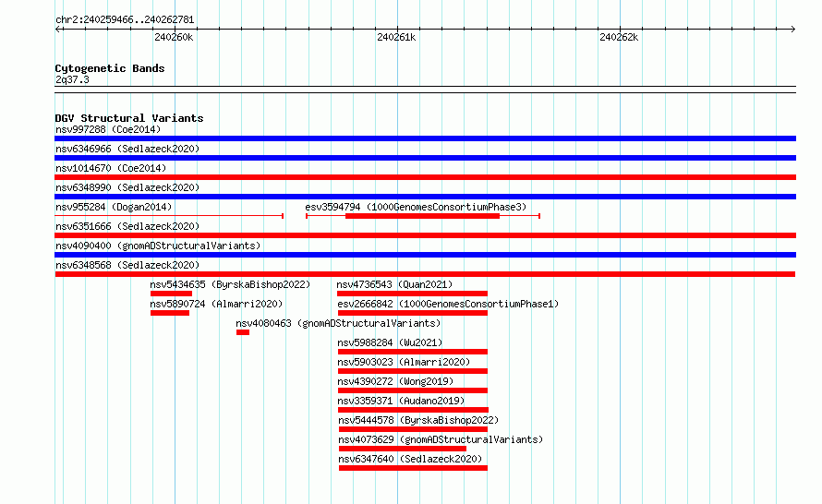Open nsv6346966 (Sedlazeck2020) variant label
Image resolution: width=822 pixels, height=504 pixels.
[x=127, y=149]
